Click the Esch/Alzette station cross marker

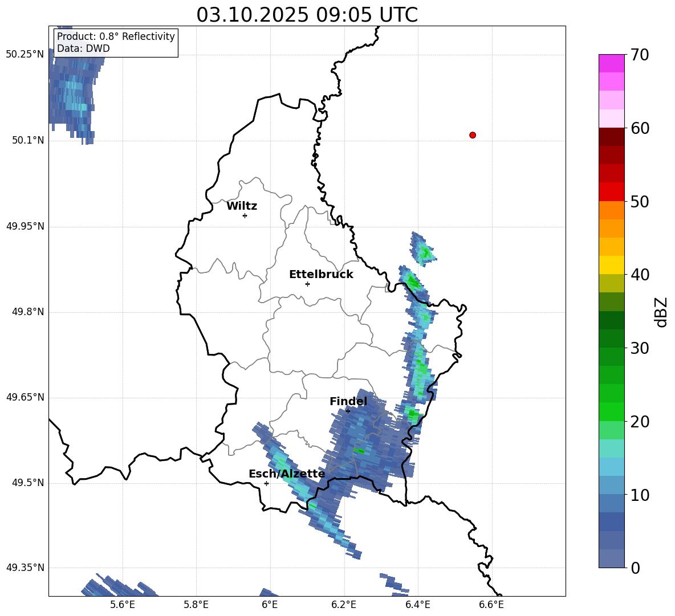[266, 483]
